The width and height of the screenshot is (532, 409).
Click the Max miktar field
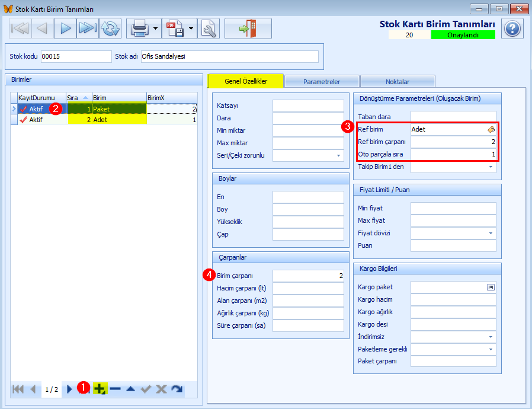[308, 143]
